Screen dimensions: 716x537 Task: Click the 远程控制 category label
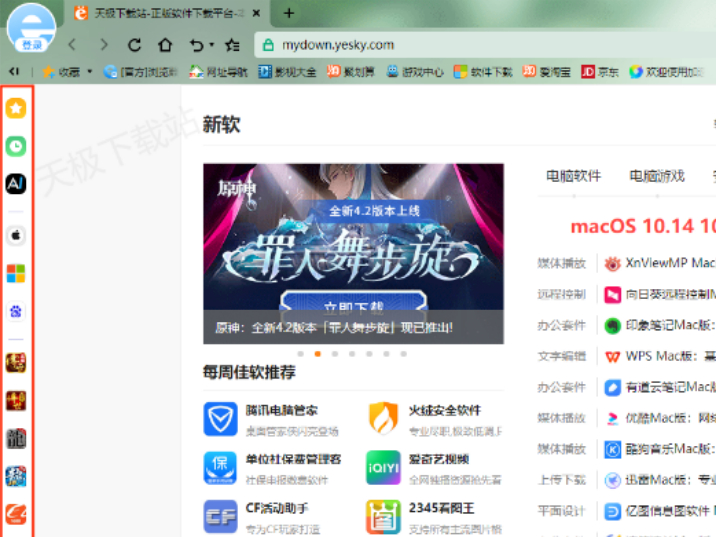(x=562, y=295)
